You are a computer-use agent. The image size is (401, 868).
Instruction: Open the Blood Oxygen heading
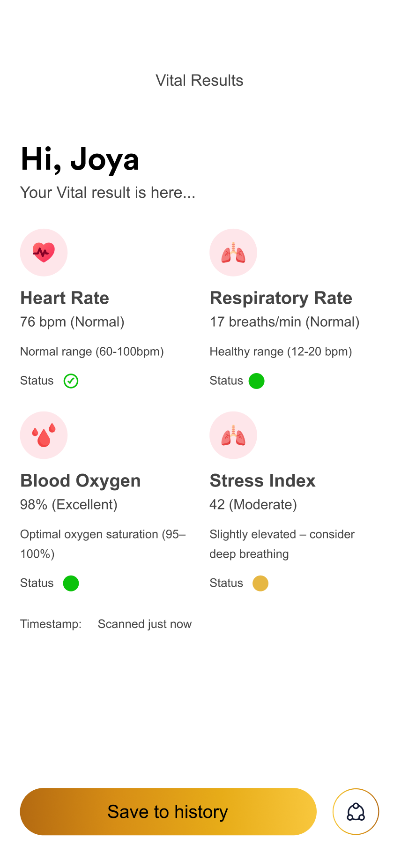[81, 481]
